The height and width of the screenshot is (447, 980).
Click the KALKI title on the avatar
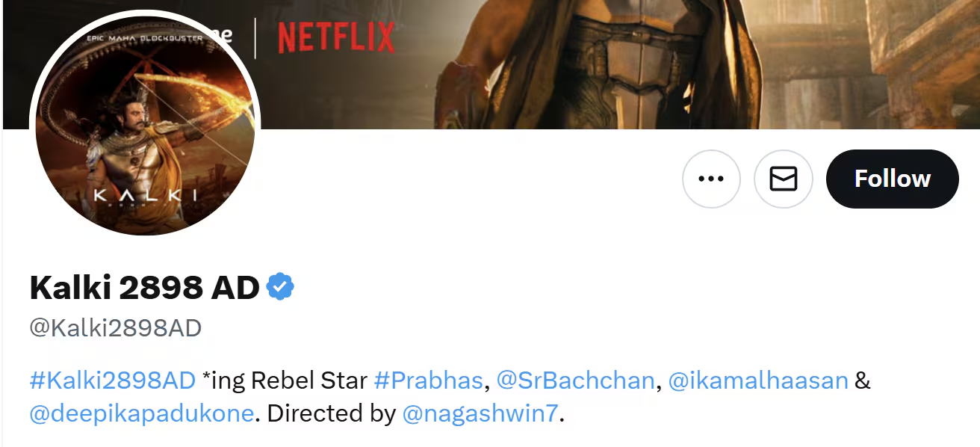pos(145,195)
